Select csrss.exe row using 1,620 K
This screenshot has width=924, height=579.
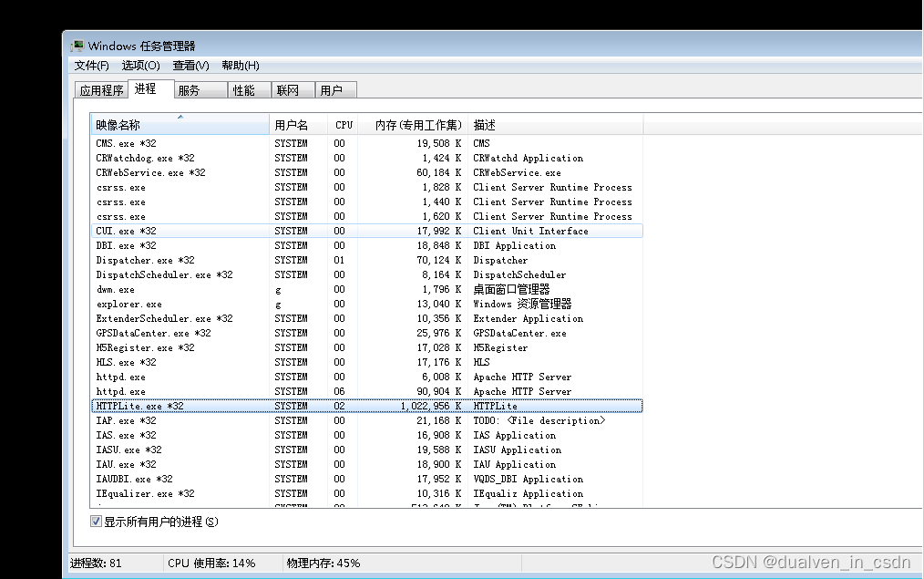pyautogui.click(x=366, y=216)
